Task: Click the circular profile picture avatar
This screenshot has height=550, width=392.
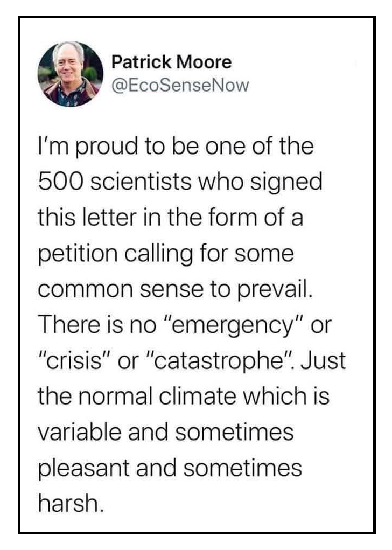Action: (71, 74)
